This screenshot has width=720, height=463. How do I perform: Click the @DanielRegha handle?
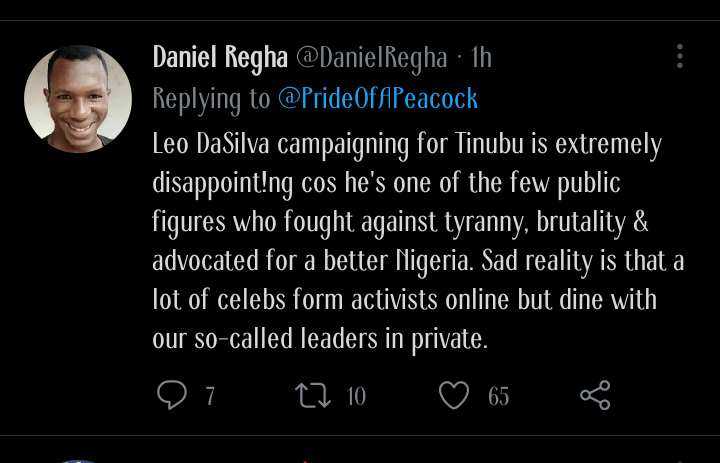(x=368, y=58)
